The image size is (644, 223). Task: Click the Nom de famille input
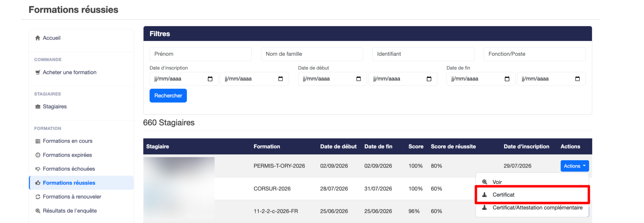[x=312, y=54]
